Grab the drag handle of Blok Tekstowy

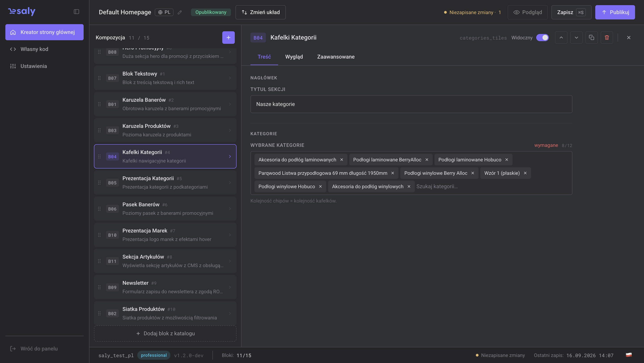[x=99, y=78]
